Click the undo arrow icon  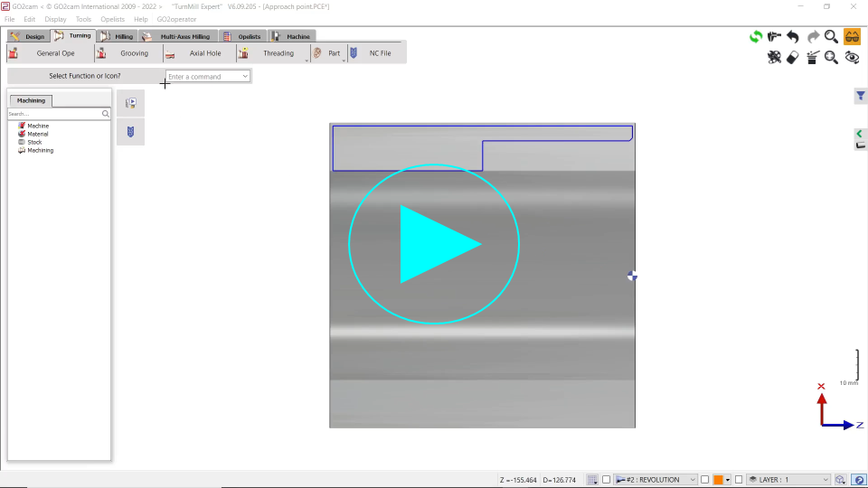click(793, 36)
